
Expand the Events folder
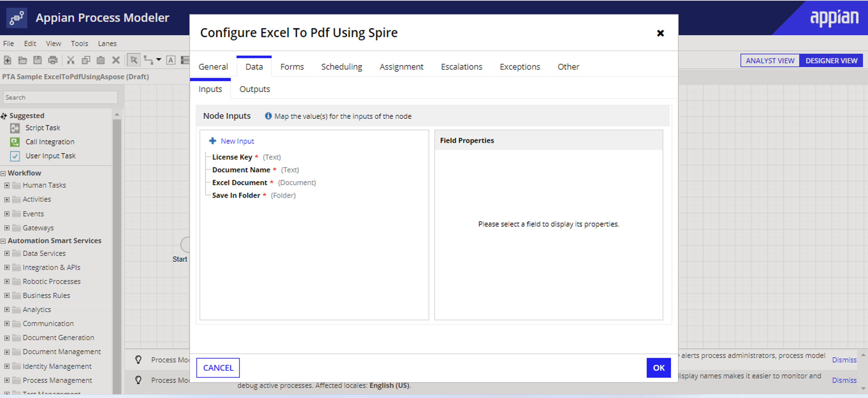tap(7, 214)
